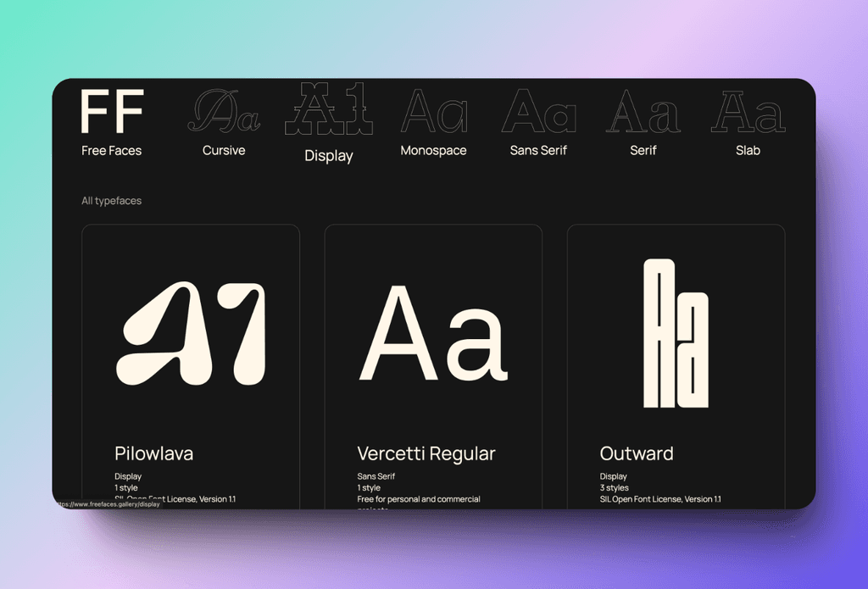Click "3 styles" under Outward
The image size is (868, 589).
(x=613, y=487)
